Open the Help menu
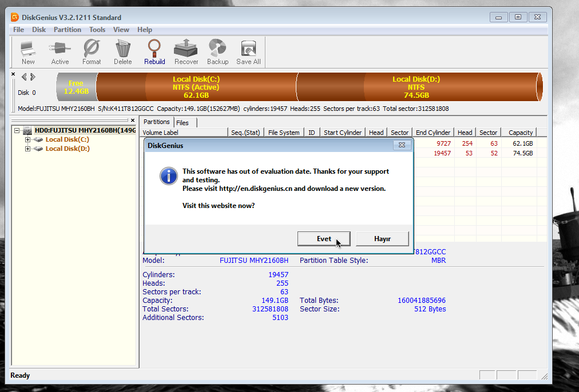 coord(145,30)
